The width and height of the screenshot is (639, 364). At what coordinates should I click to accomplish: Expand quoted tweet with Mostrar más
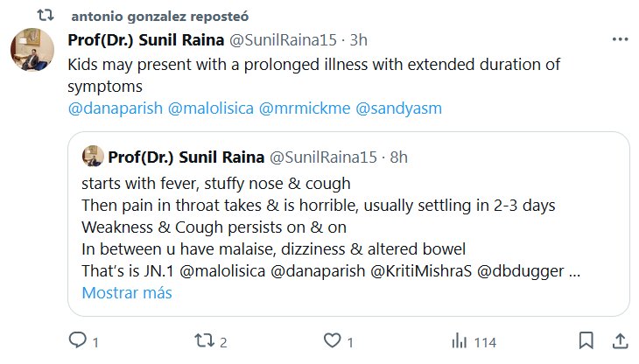click(127, 293)
